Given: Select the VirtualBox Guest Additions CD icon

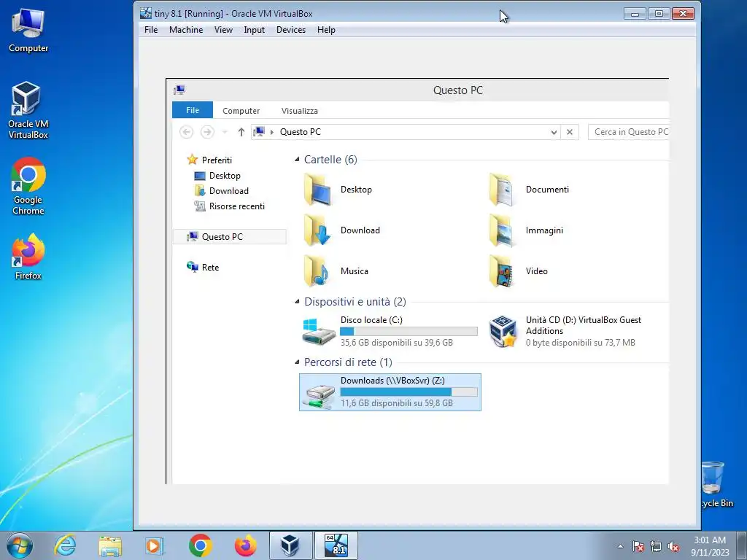Looking at the screenshot, I should click(x=503, y=332).
